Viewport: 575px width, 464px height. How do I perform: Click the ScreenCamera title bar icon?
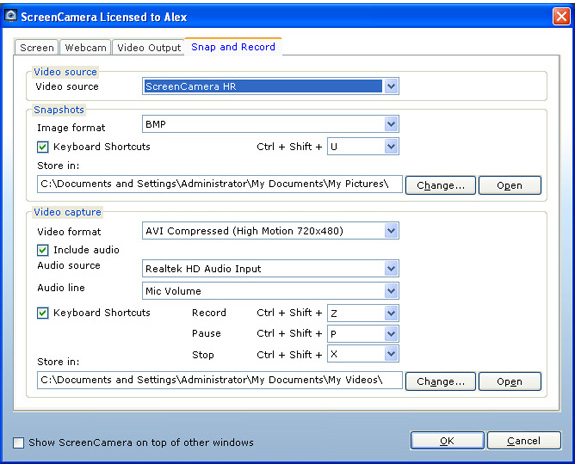point(11,16)
